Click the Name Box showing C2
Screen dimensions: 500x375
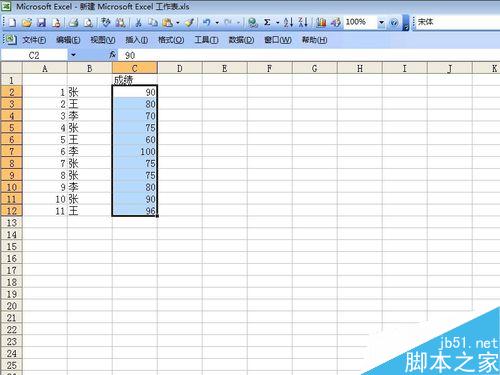click(x=34, y=55)
